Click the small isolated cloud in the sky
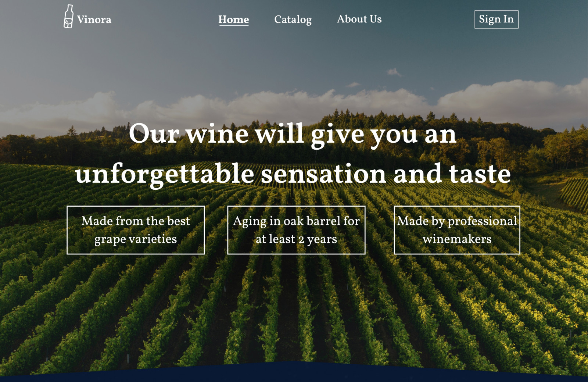This screenshot has height=382, width=588. tap(393, 72)
